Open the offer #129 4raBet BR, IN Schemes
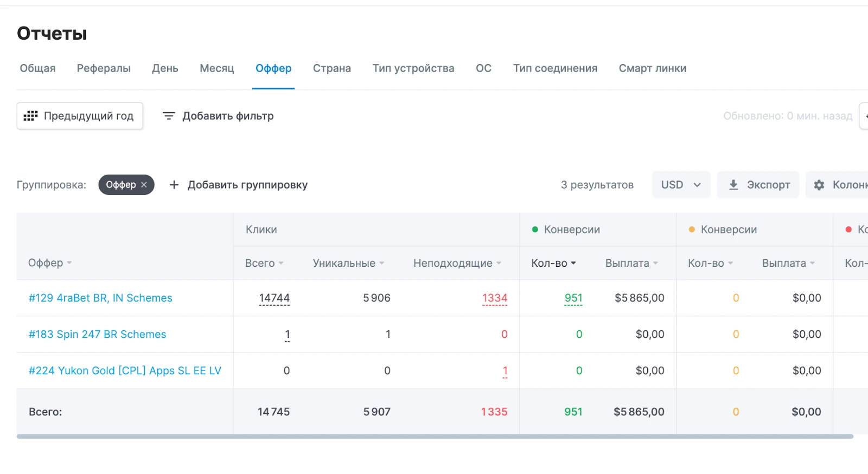Image resolution: width=868 pixels, height=474 pixels. (100, 298)
